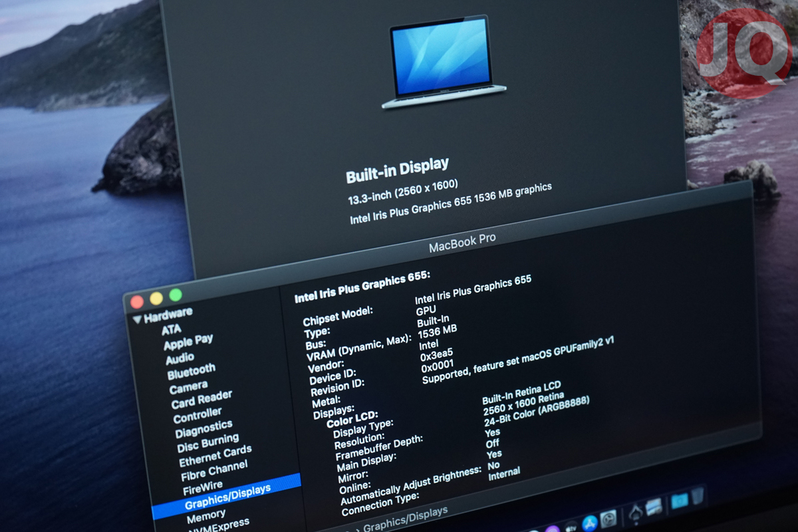Screen dimensions: 798x532
Task: Click the 'Automatically Adjust Brightness:' label
Action: point(411,486)
